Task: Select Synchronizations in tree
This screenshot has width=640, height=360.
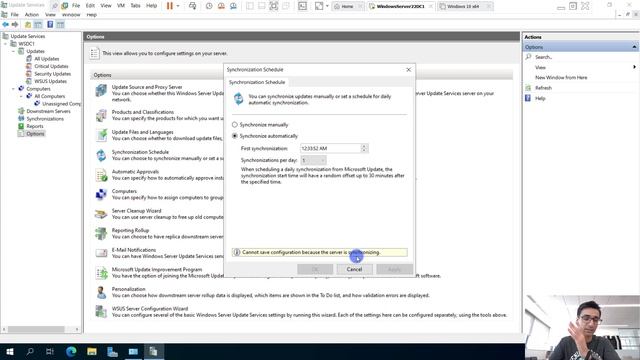Action: tap(45, 119)
